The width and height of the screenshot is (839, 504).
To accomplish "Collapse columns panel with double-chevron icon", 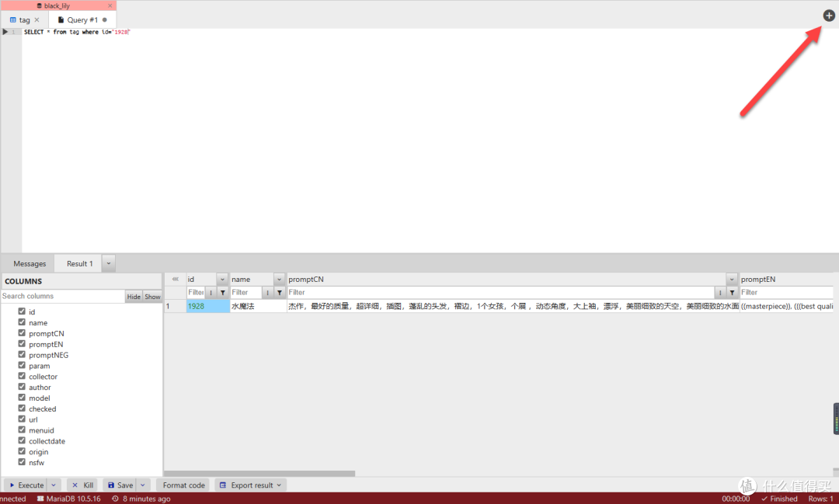I will (175, 279).
